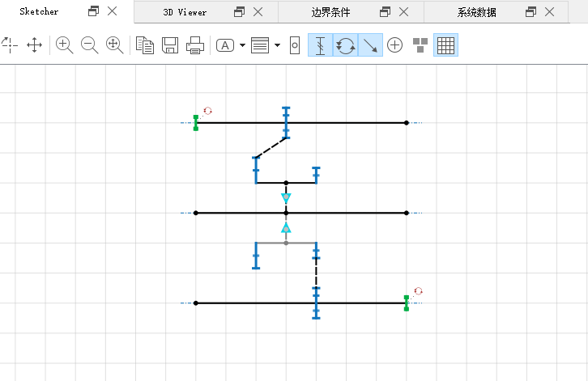Click the print icon
This screenshot has width=588, height=381.
[195, 45]
